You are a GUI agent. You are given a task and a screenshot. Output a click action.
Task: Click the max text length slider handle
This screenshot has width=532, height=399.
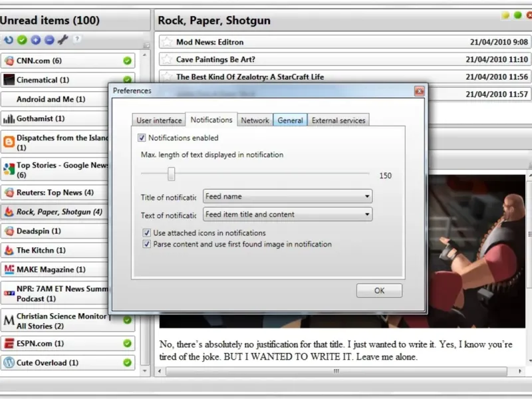pyautogui.click(x=172, y=174)
